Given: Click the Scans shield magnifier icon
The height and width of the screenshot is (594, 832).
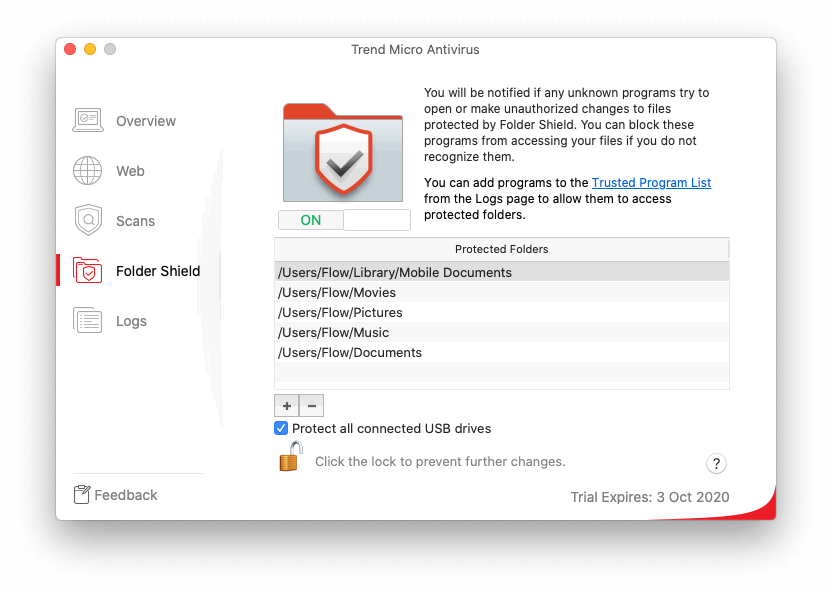Looking at the screenshot, I should [x=88, y=221].
